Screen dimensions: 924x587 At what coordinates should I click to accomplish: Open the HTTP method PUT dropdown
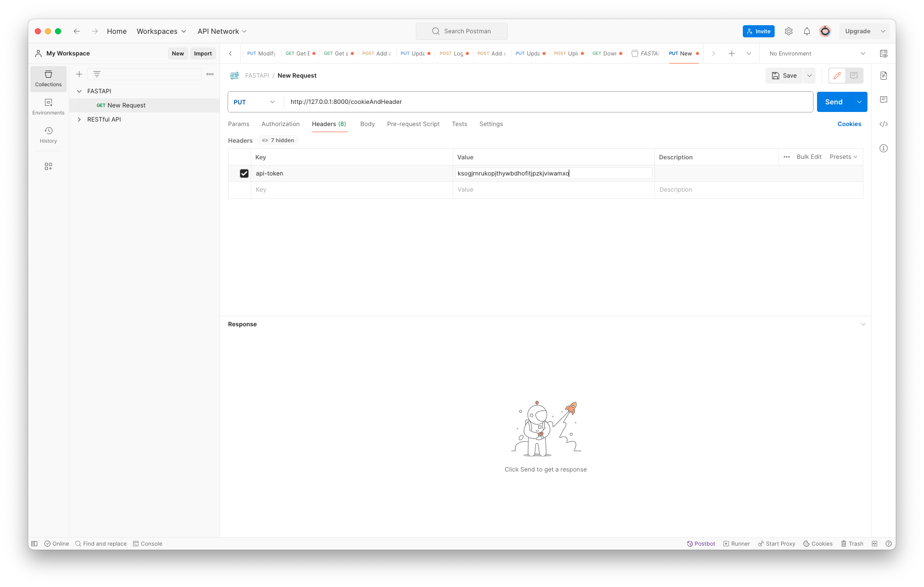pyautogui.click(x=255, y=102)
